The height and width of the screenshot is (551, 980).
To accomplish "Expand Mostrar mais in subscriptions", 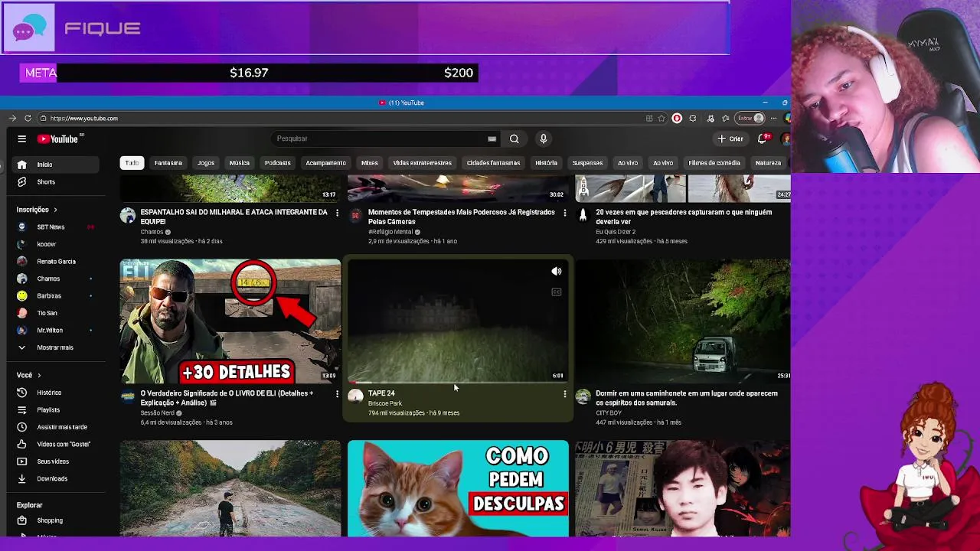I will click(x=55, y=347).
